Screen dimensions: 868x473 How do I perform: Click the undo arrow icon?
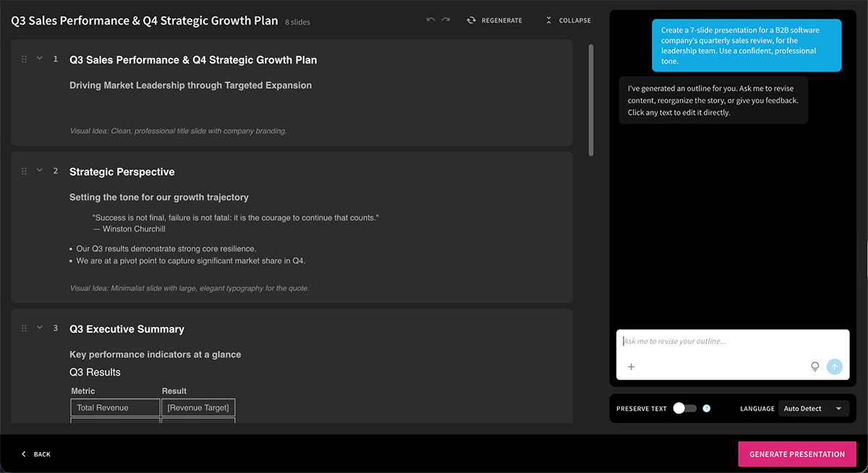pos(430,20)
